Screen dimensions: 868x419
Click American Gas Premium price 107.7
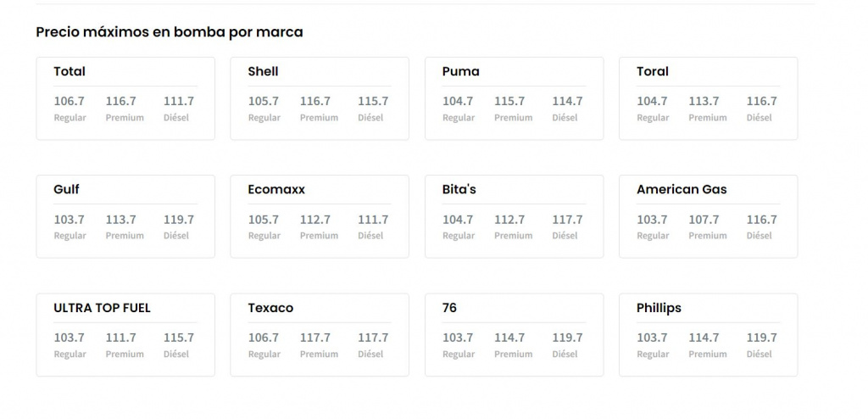704,220
